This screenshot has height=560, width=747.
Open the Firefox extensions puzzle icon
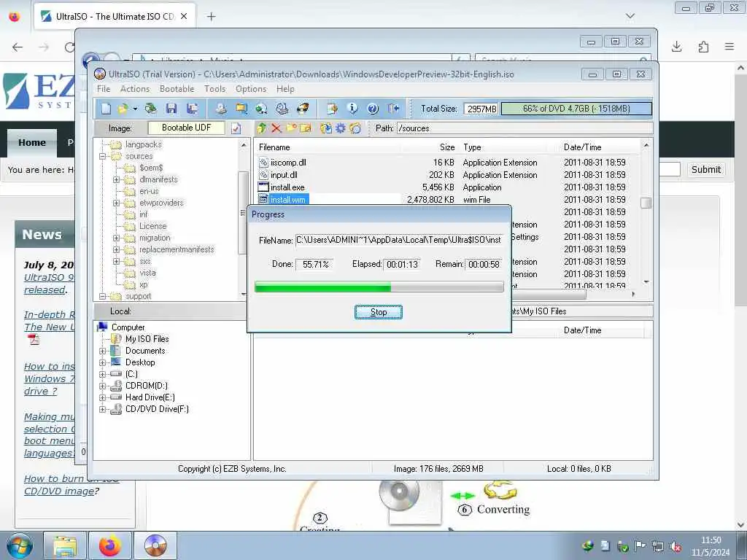[703, 47]
